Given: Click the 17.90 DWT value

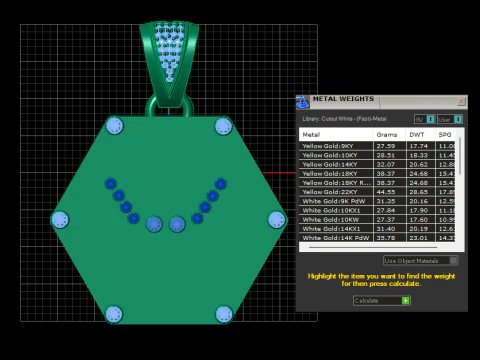Looking at the screenshot, I should [x=419, y=210].
